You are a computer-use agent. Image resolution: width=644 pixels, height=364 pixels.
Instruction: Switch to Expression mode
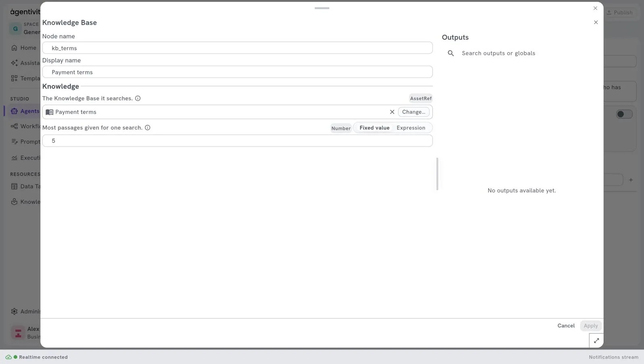tap(411, 128)
